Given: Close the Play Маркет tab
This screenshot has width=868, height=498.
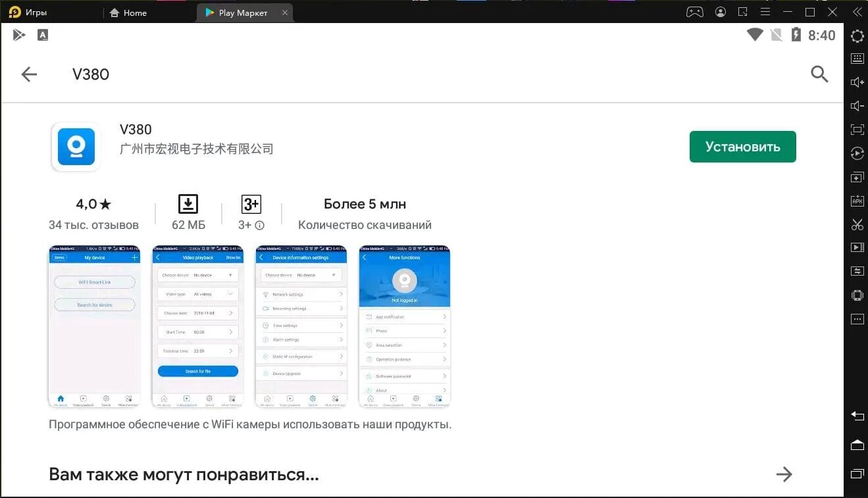Looking at the screenshot, I should point(284,12).
